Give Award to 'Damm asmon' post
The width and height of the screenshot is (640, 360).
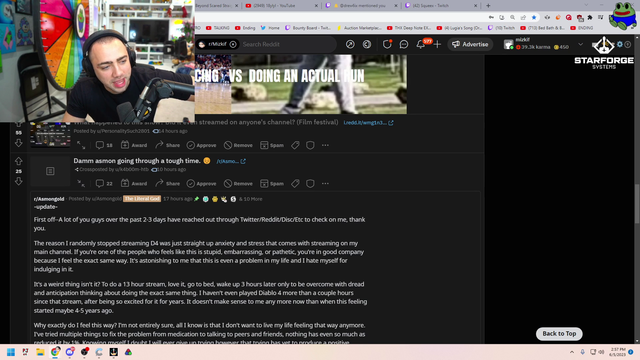(x=134, y=184)
